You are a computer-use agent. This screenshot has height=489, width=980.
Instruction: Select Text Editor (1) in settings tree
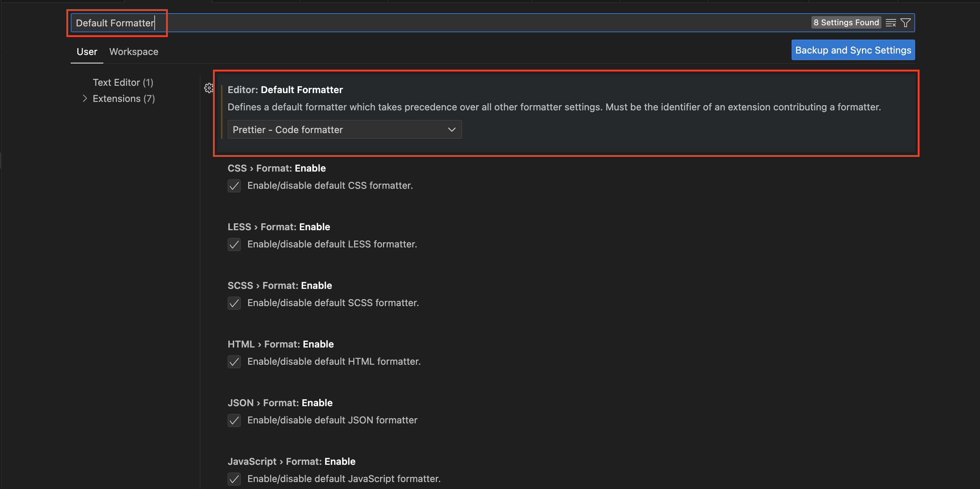click(x=123, y=82)
